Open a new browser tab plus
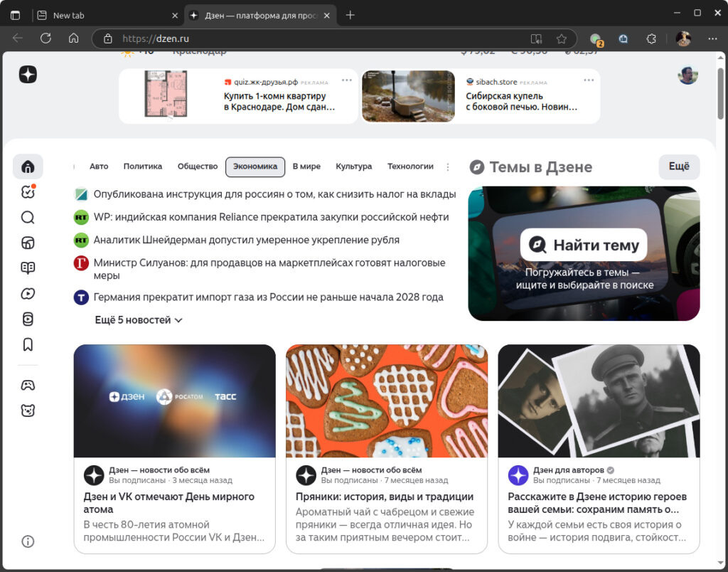This screenshot has width=728, height=572. [x=350, y=16]
